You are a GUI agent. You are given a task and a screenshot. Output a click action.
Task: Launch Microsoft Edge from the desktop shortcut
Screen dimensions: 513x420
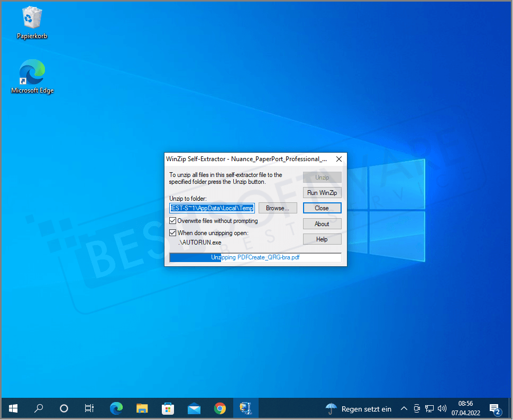[32, 71]
